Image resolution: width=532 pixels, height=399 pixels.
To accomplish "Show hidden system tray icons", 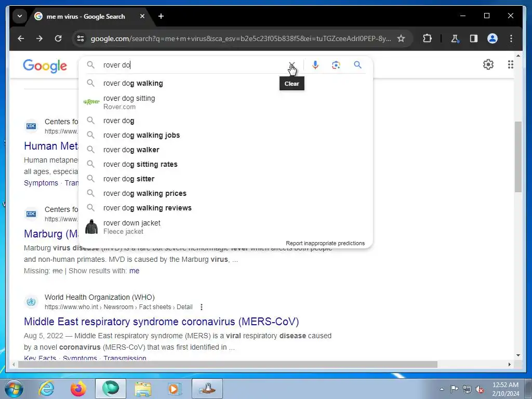I will pyautogui.click(x=442, y=389).
